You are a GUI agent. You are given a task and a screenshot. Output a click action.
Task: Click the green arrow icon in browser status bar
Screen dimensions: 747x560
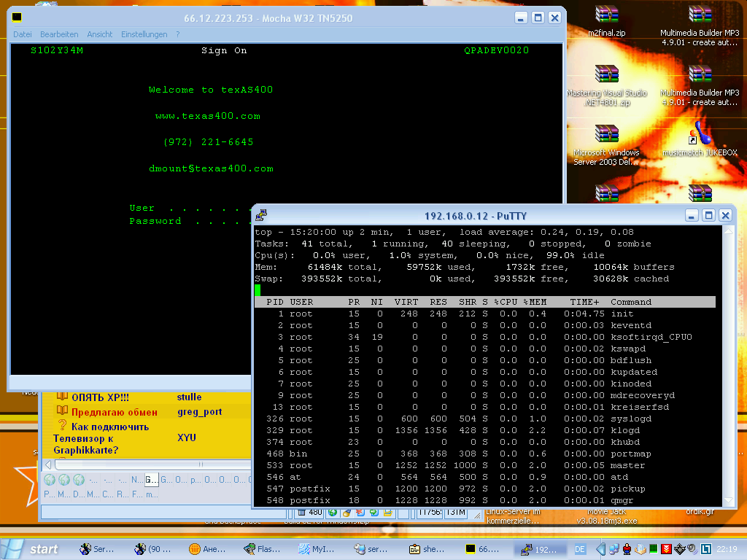374,513
